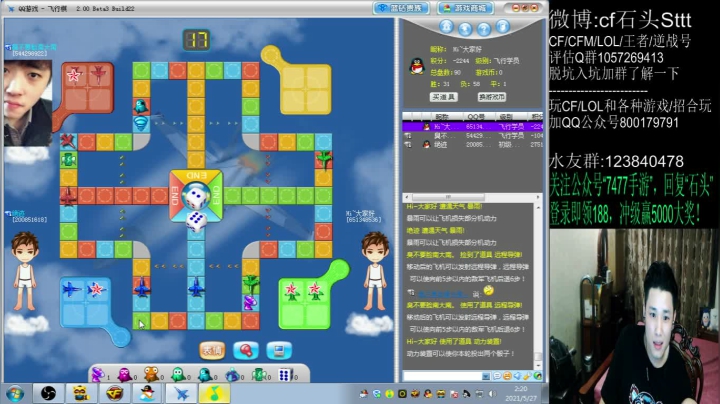The image size is (720, 404).
Task: Click the question mark help round icon
Action: 483,30
